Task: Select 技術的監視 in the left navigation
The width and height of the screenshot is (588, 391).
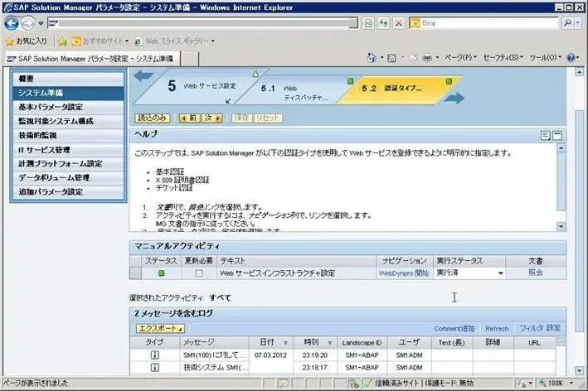Action: tap(68, 135)
